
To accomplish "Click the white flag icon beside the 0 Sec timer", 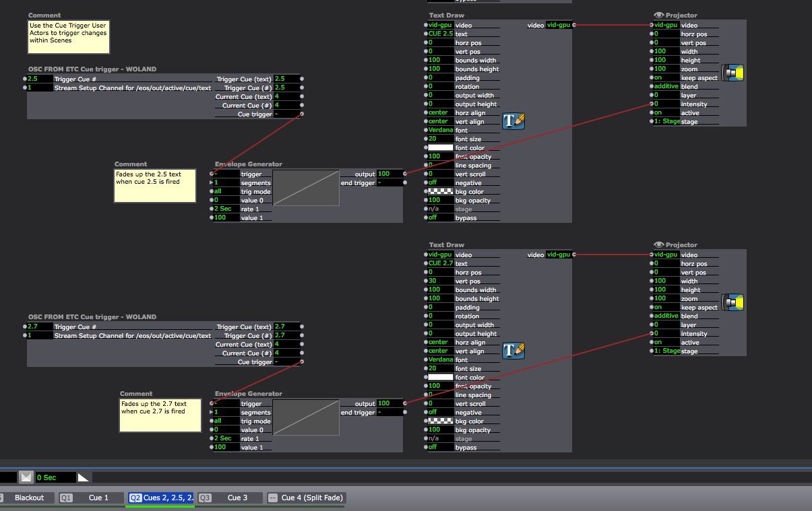I will [x=82, y=477].
